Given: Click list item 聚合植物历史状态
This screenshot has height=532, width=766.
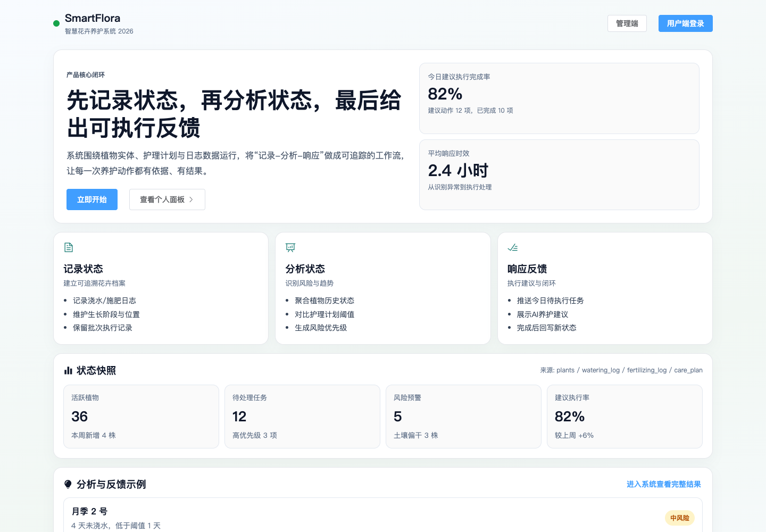Looking at the screenshot, I should coord(324,301).
